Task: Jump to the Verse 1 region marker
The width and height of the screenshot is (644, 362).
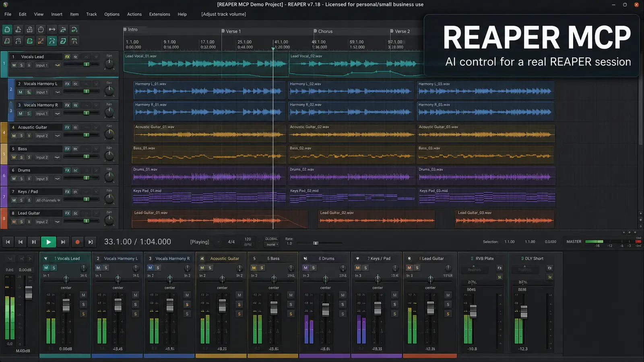Action: click(231, 31)
